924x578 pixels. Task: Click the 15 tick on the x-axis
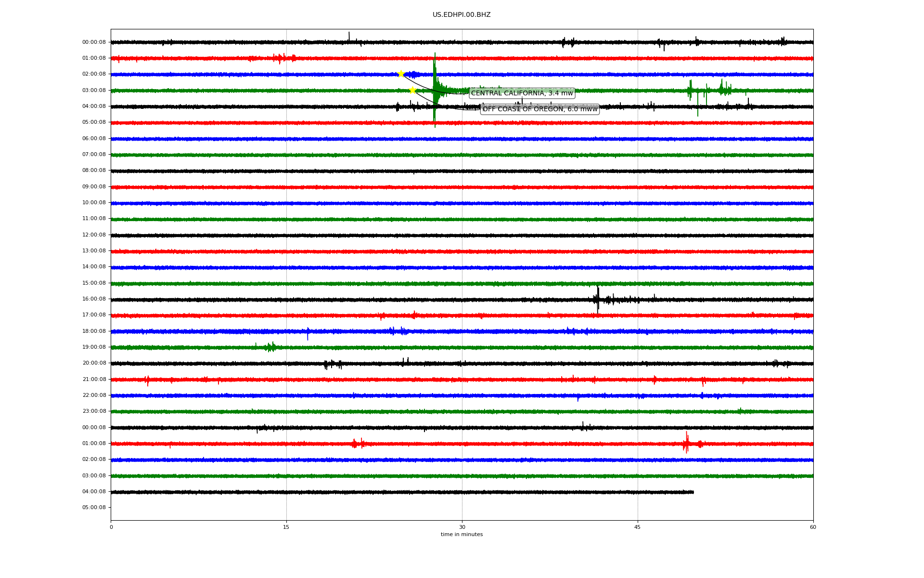286,527
